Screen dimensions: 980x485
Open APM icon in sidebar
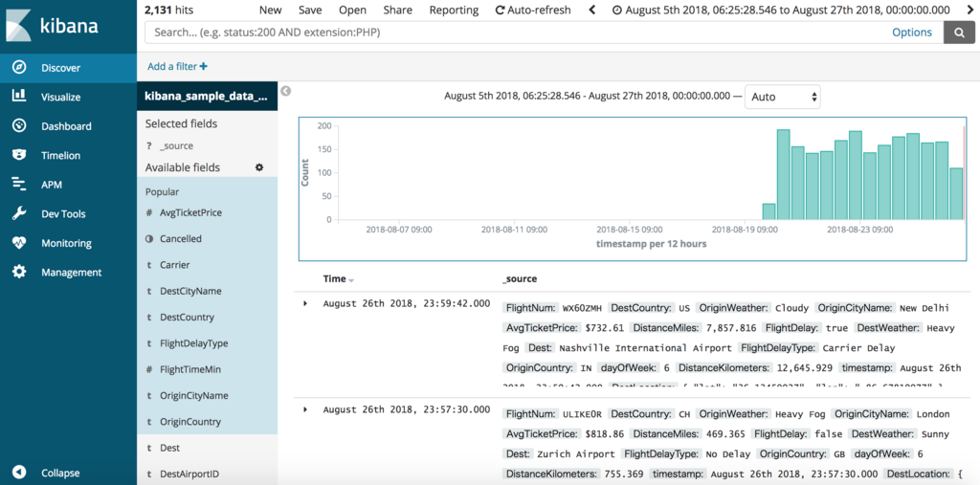(x=19, y=185)
